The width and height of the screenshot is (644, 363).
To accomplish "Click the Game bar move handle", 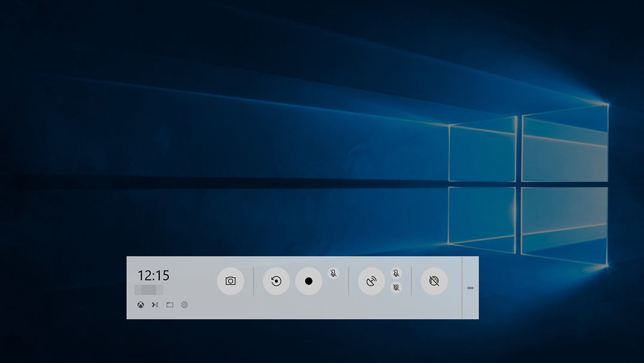I will [x=470, y=288].
